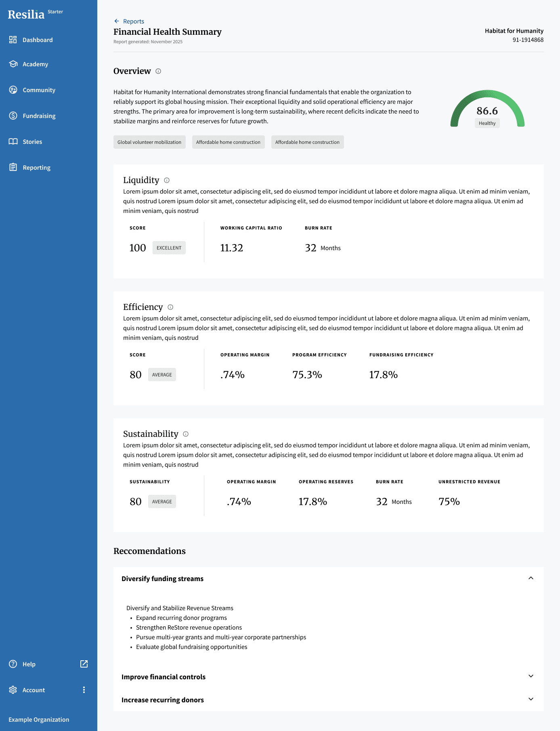Image resolution: width=560 pixels, height=731 pixels.
Task: Click the Global volunteer mobilization tag
Action: [149, 142]
